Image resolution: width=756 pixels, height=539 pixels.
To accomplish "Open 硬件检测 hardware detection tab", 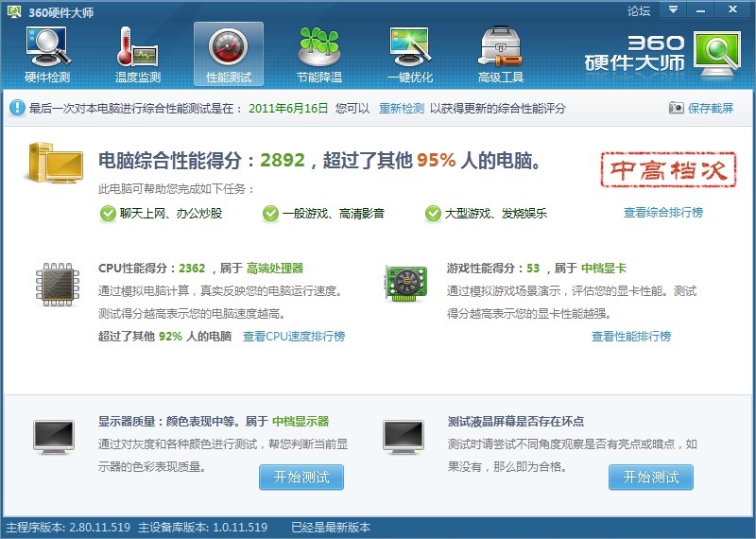I will click(47, 55).
